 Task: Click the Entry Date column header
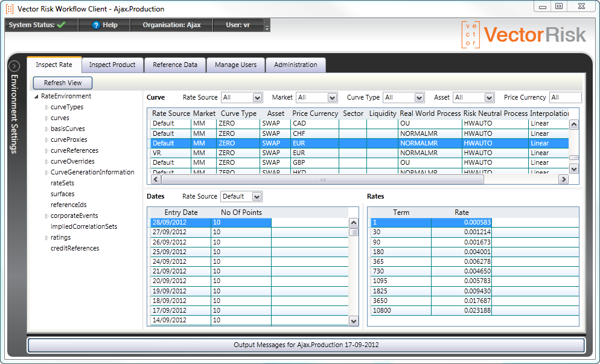181,212
